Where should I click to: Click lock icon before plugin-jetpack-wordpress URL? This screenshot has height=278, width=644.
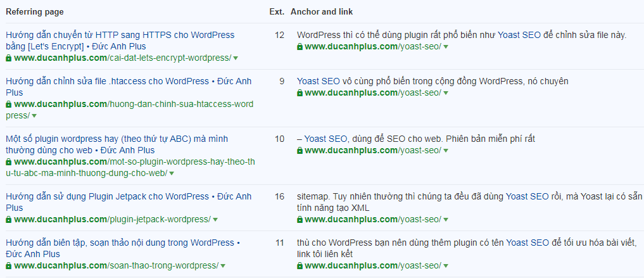(x=9, y=220)
